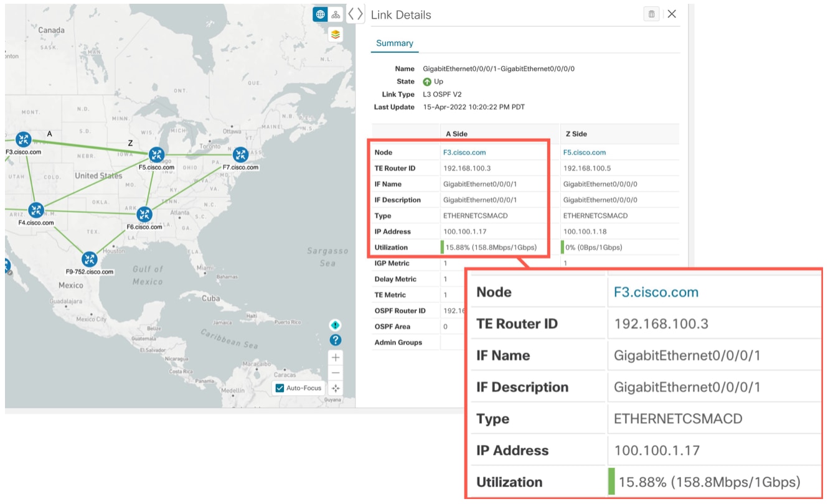Image resolution: width=828 pixels, height=504 pixels.
Task: Switch to the Summary tab
Action: tap(394, 43)
